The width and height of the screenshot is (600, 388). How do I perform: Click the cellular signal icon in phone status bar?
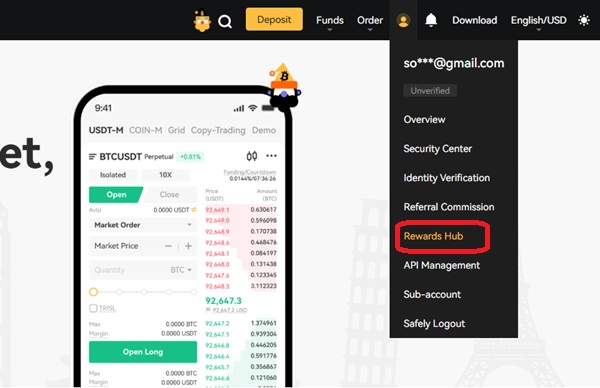coord(239,109)
